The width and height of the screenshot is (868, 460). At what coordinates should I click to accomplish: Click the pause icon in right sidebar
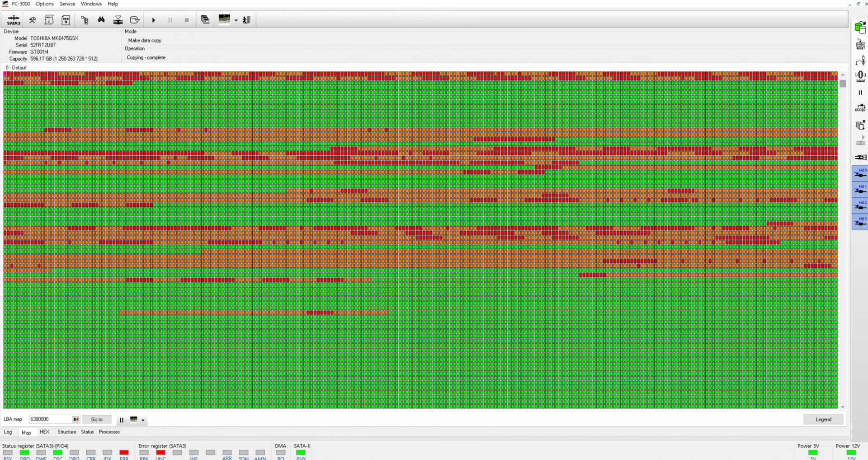860,93
